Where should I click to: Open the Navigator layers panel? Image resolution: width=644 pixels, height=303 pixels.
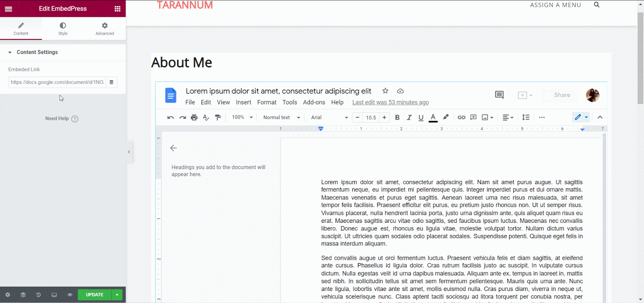click(x=23, y=295)
